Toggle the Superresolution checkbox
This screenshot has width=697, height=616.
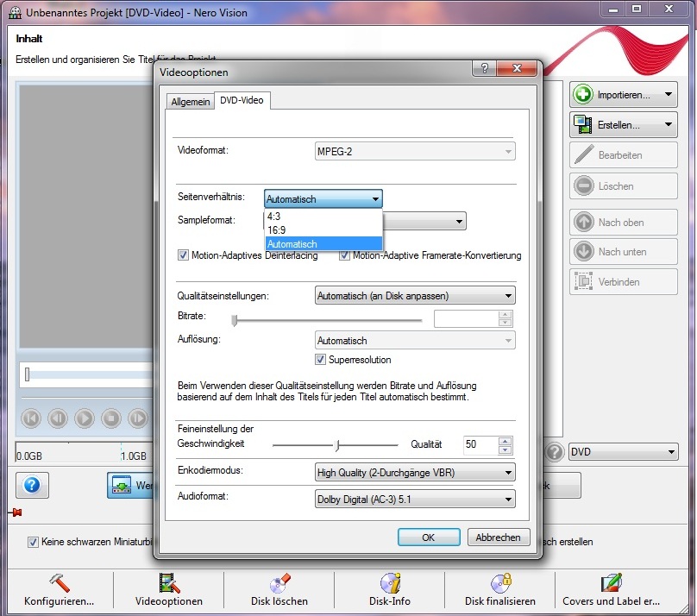pos(320,359)
